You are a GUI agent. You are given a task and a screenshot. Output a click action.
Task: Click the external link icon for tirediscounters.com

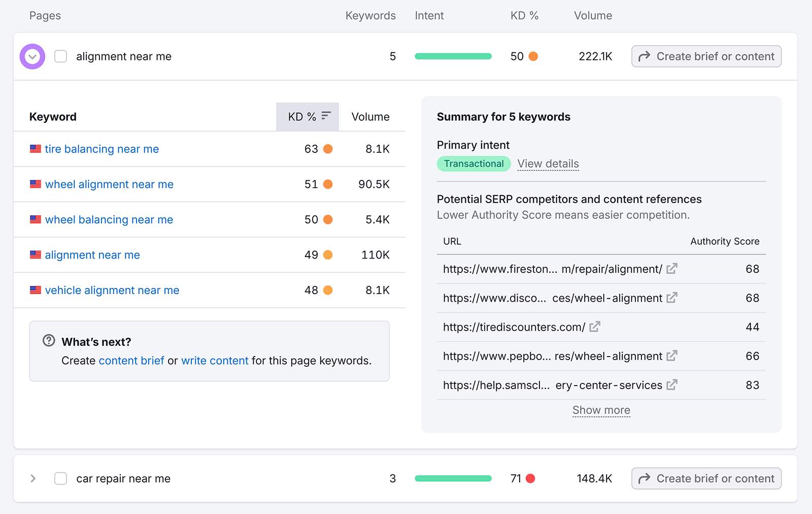coord(594,327)
